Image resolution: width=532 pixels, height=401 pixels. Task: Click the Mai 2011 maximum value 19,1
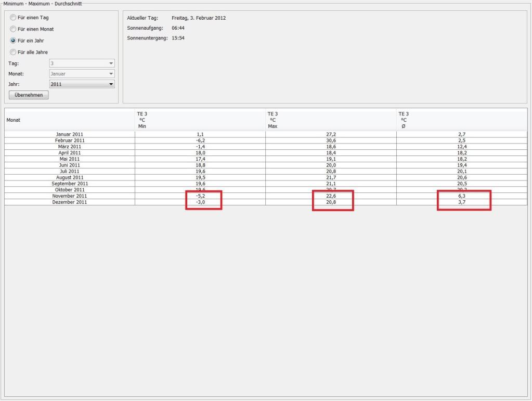[331, 159]
